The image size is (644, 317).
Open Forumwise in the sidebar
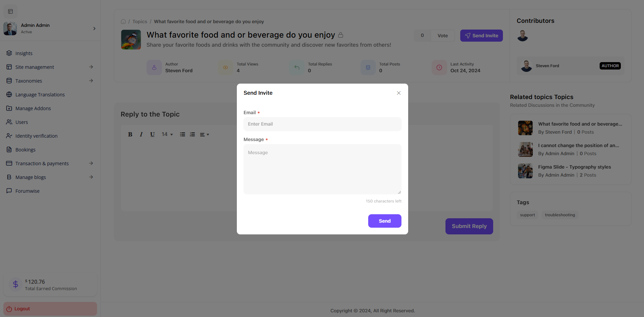pos(27,191)
